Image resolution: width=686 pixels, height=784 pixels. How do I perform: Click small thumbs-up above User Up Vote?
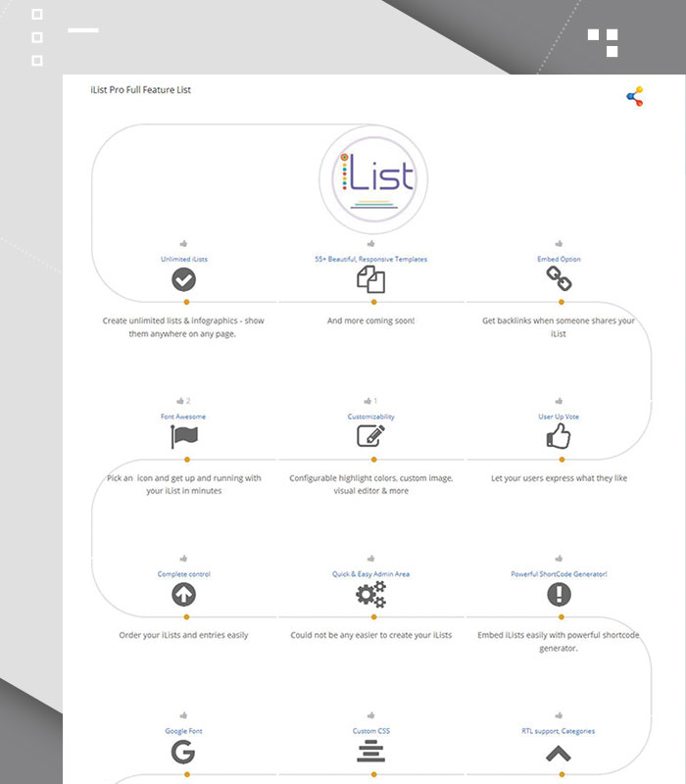pyautogui.click(x=559, y=401)
